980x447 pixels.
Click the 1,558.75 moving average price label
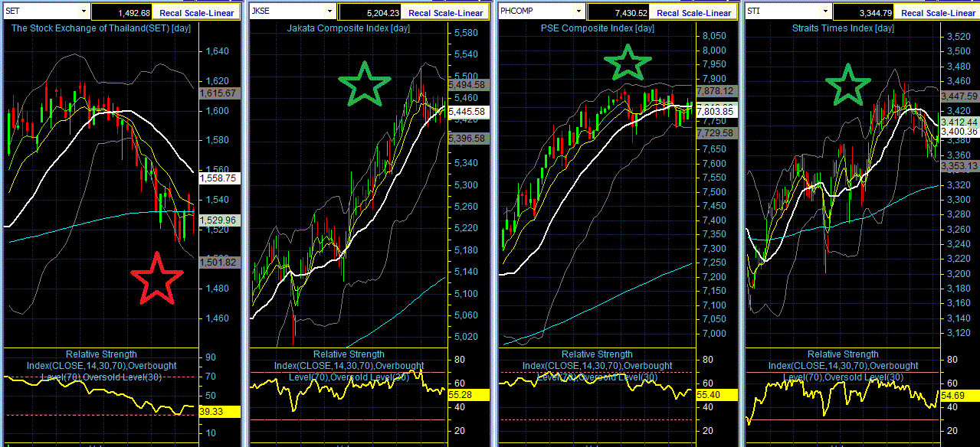pos(220,178)
